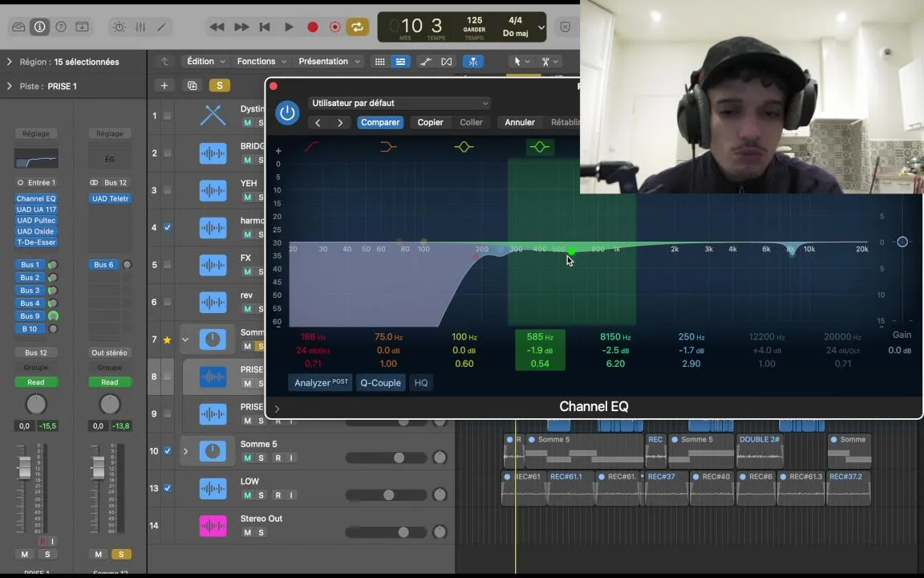
Task: Click the capture recording button
Action: point(334,27)
